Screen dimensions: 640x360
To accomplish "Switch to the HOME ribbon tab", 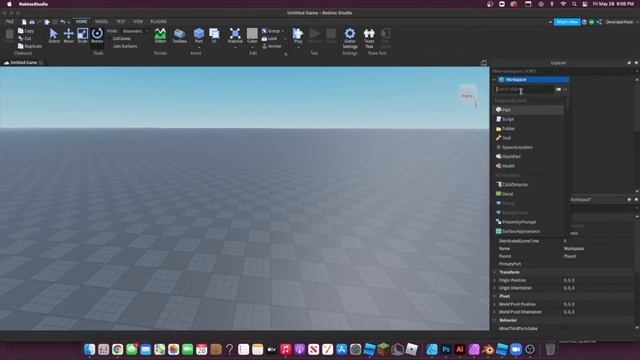I will point(82,22).
